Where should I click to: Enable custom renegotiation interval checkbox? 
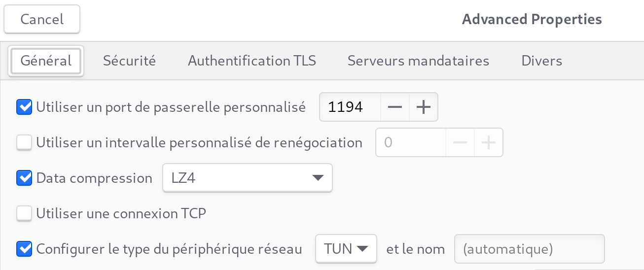point(24,143)
